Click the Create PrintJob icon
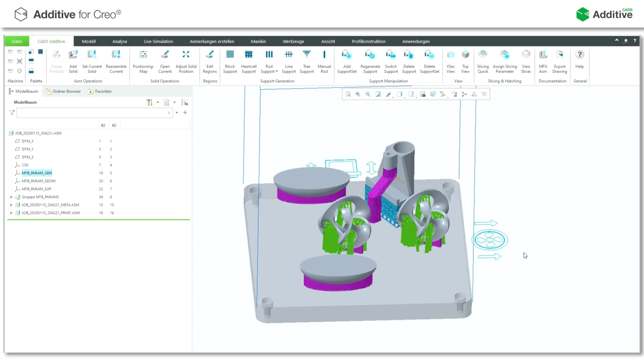 [x=56, y=62]
